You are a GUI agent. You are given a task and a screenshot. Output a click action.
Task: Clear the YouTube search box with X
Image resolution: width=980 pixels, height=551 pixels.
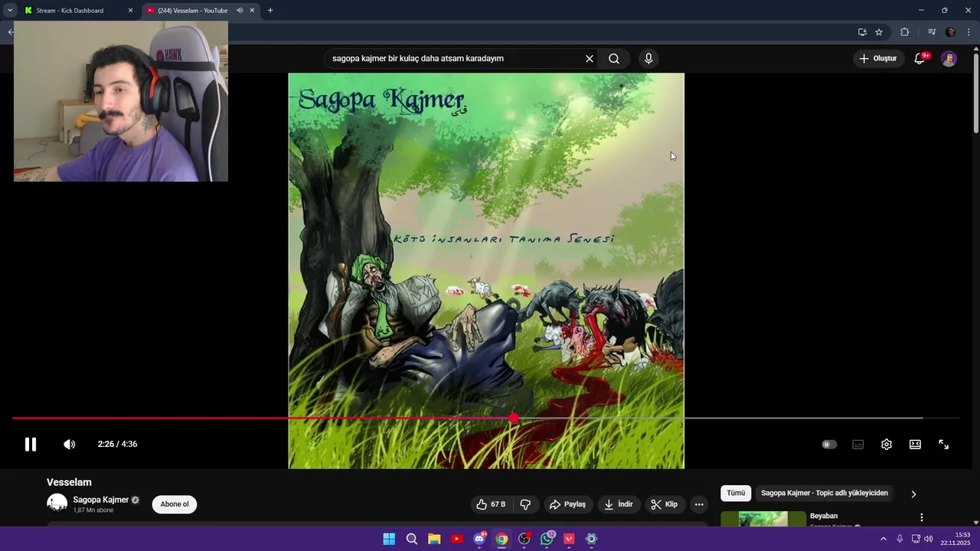click(590, 59)
